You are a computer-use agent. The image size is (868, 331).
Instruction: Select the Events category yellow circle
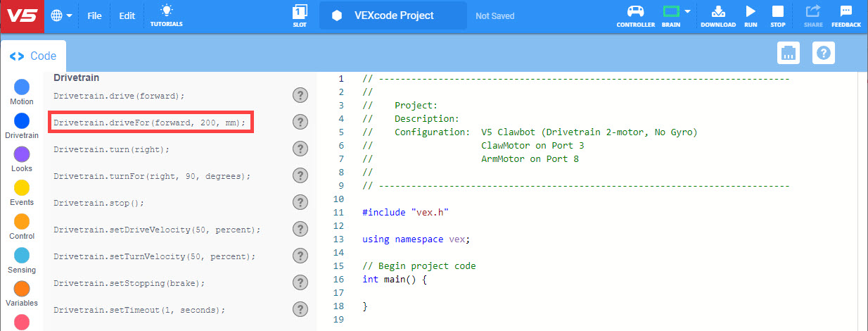click(x=22, y=188)
